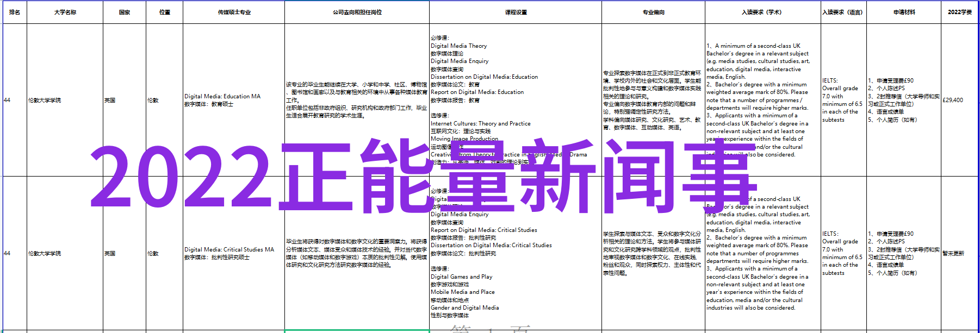Click the £29,400 tuition cell
The width and height of the screenshot is (980, 333).
pos(959,100)
